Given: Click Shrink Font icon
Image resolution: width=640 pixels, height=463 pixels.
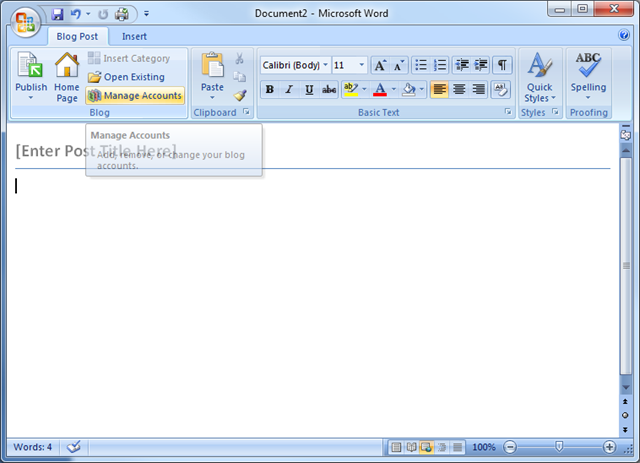Looking at the screenshot, I should point(399,65).
